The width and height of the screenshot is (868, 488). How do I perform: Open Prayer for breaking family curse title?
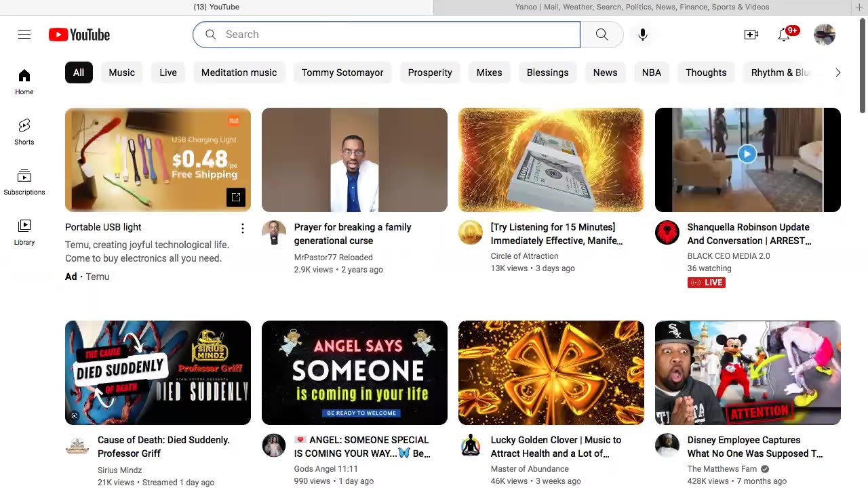353,234
